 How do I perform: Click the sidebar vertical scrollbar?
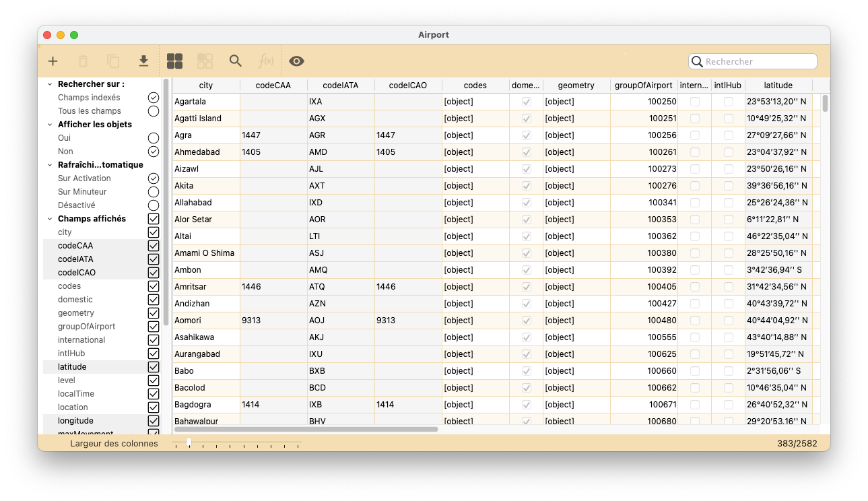point(166,202)
